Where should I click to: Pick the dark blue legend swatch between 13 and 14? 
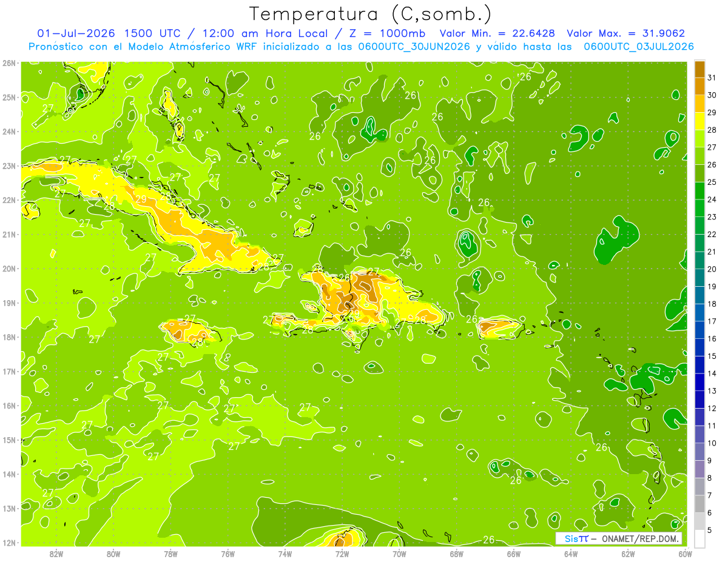tap(699, 382)
